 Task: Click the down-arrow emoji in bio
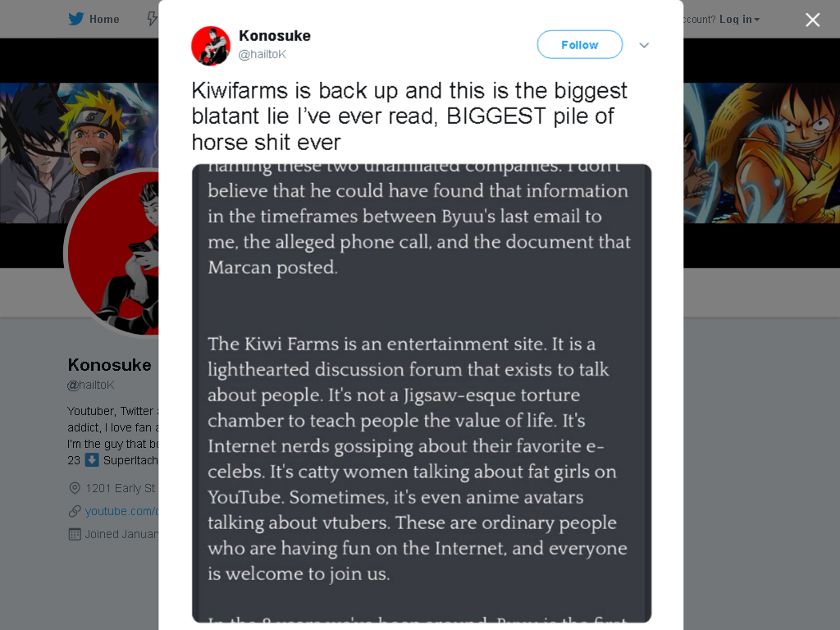pyautogui.click(x=92, y=460)
